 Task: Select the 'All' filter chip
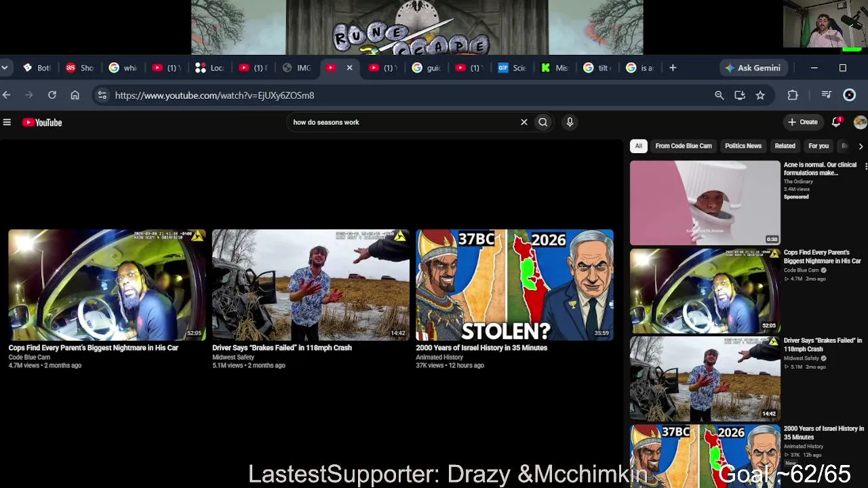click(638, 146)
